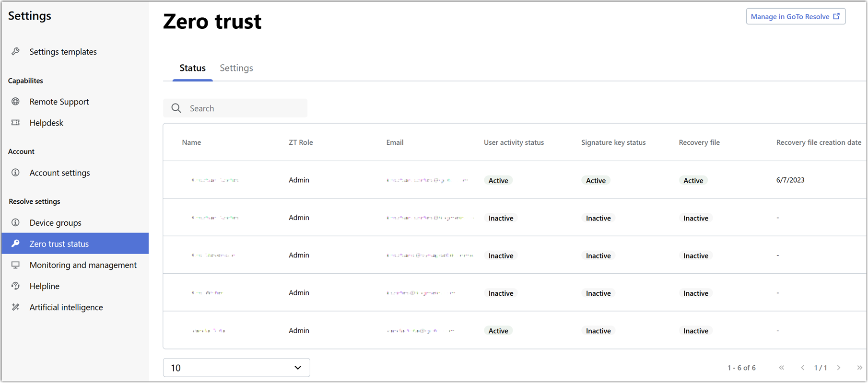Open the rows-per-page dropdown showing 10
868x383 pixels.
point(236,368)
